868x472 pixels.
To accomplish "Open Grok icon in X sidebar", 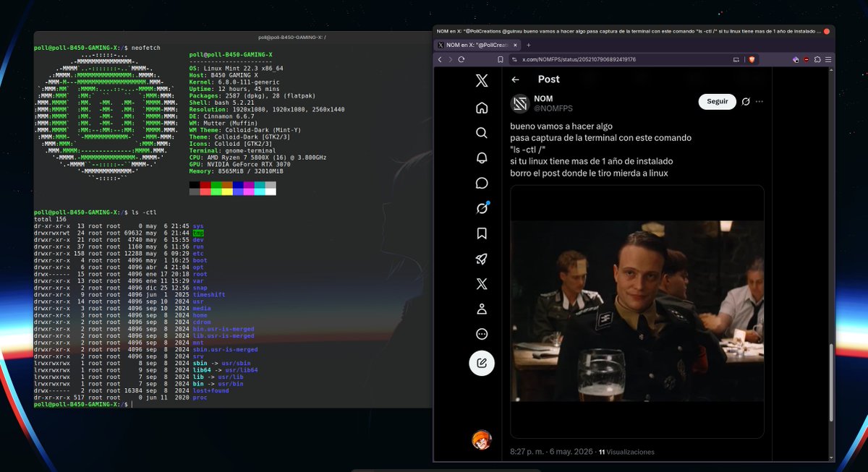I will 482,208.
